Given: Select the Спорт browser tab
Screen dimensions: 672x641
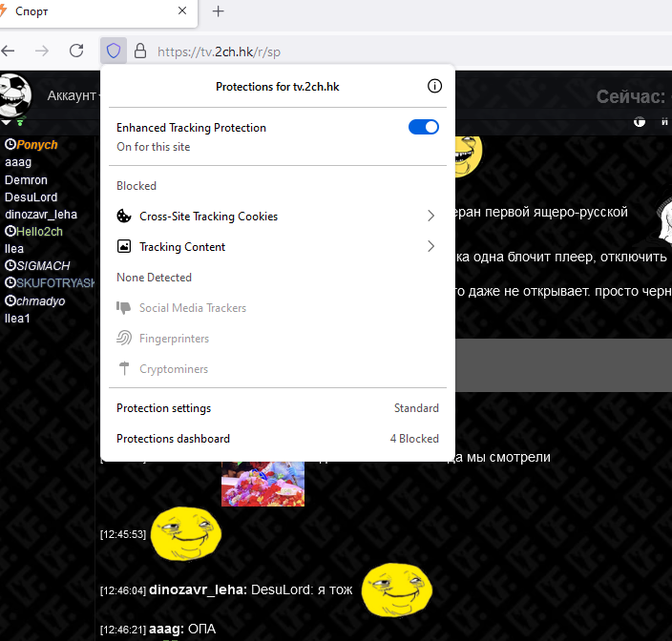Looking at the screenshot, I should (x=96, y=12).
